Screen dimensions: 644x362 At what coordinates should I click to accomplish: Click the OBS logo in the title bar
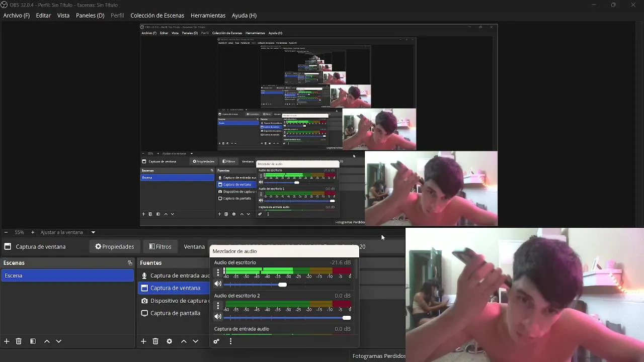point(4,5)
